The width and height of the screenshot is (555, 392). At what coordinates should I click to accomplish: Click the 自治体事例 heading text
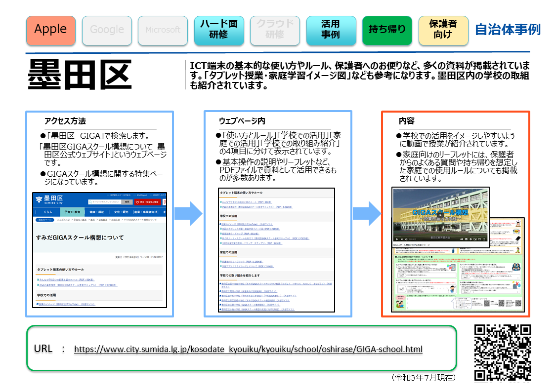(x=508, y=30)
